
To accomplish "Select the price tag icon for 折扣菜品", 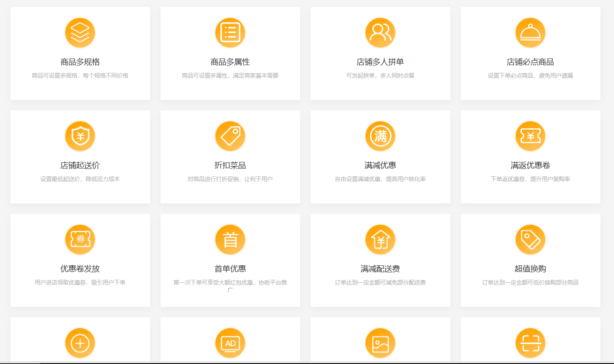I will [230, 136].
